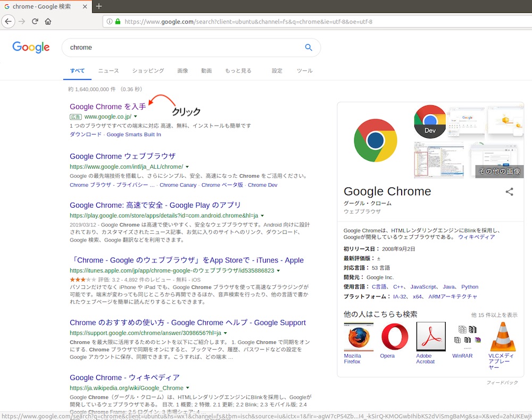Viewport: 532px width, 420px height.
Task: Open the Google Chrome - ウィキペディア result
Action: 124,377
